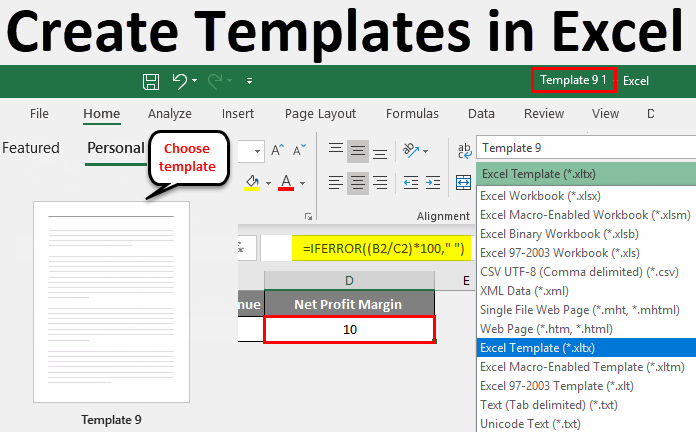
Task: Choose Excel Macro-Enabled Template (*.xltm)
Action: click(x=587, y=367)
